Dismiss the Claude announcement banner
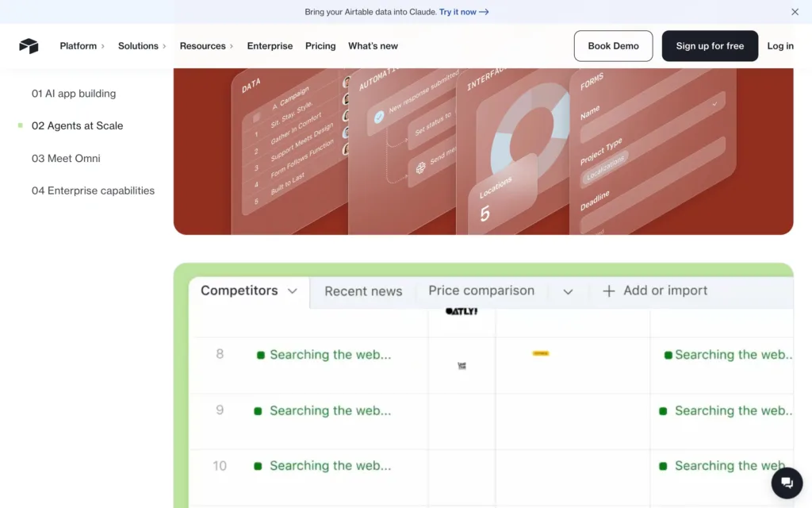Screen dimensions: 812x508 click(795, 12)
